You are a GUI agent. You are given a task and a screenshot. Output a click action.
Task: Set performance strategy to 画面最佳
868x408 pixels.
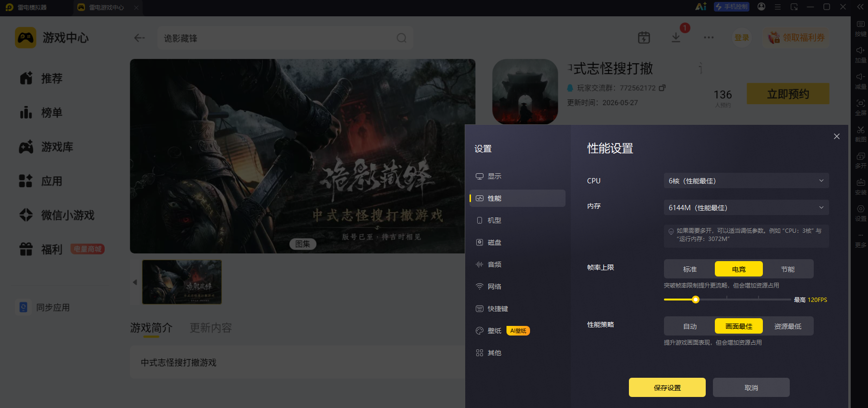coord(739,326)
